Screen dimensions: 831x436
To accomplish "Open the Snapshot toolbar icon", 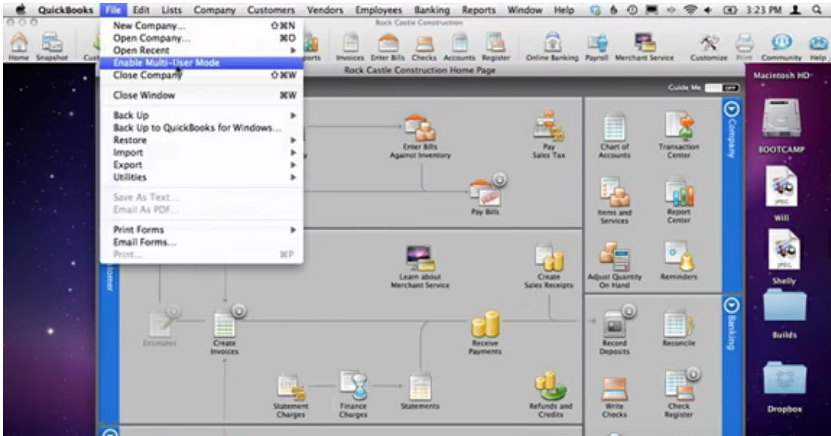I will tap(51, 46).
